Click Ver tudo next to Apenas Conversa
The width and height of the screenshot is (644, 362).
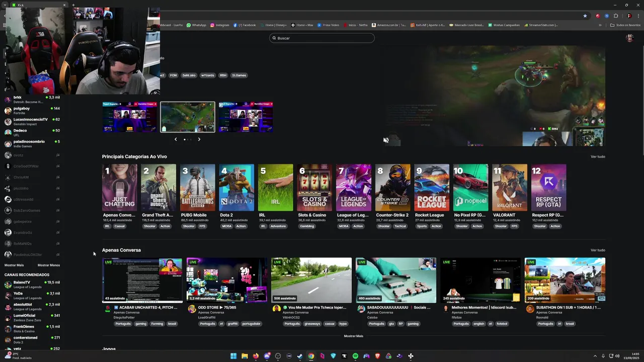tap(598, 250)
